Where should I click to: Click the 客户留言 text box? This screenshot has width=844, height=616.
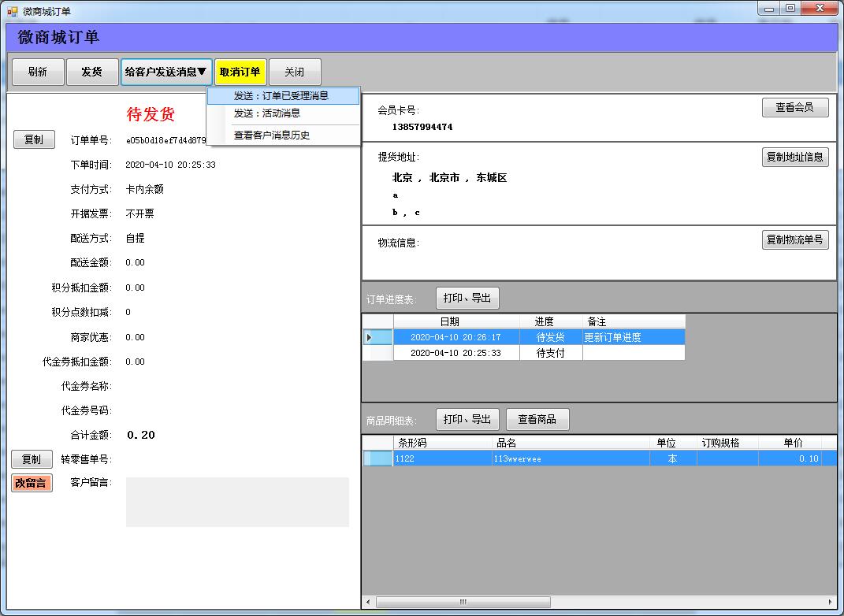[x=237, y=502]
